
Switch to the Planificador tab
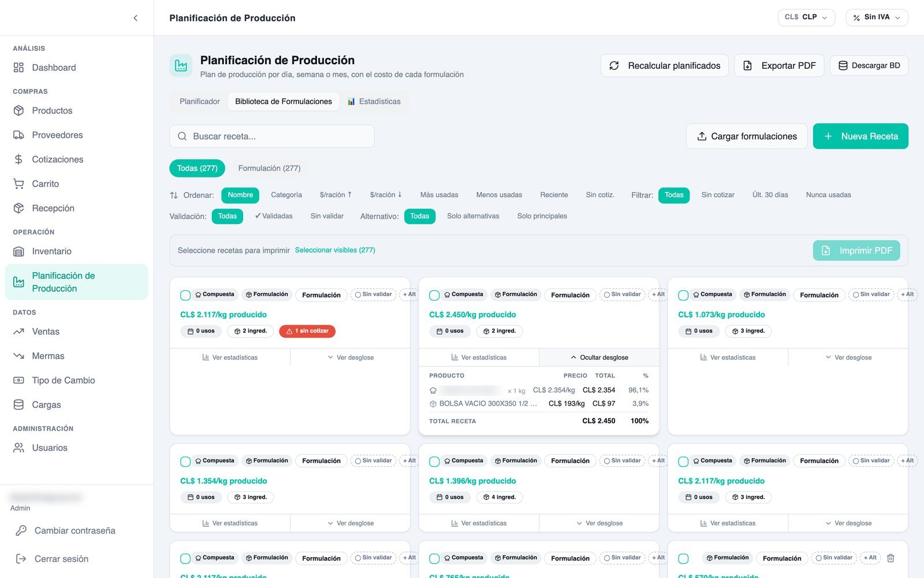click(x=200, y=101)
